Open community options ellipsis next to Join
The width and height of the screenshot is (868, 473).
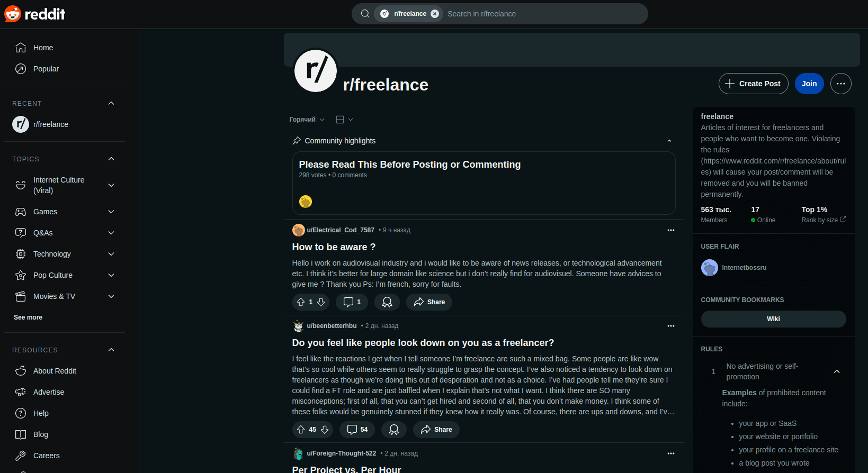point(841,84)
